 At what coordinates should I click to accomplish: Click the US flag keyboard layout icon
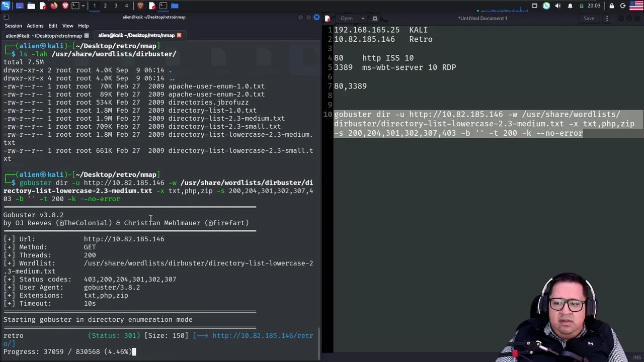[x=636, y=6]
